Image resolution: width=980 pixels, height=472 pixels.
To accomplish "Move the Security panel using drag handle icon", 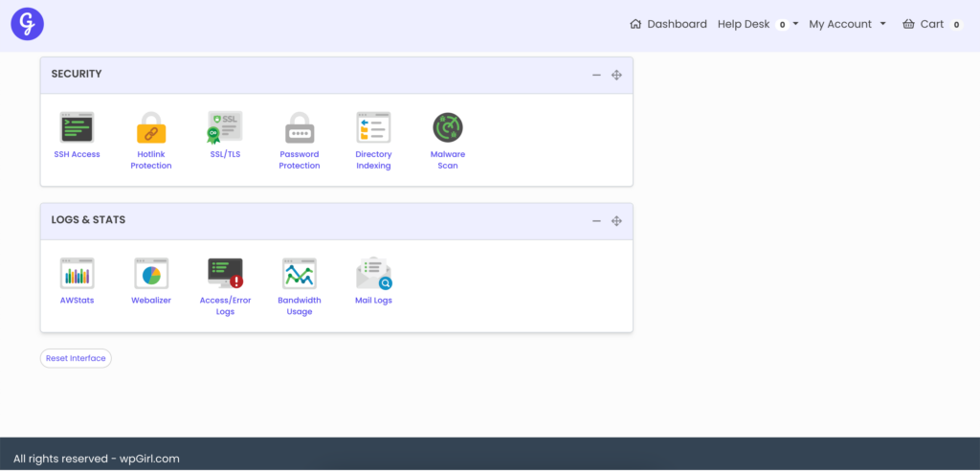I will point(616,75).
